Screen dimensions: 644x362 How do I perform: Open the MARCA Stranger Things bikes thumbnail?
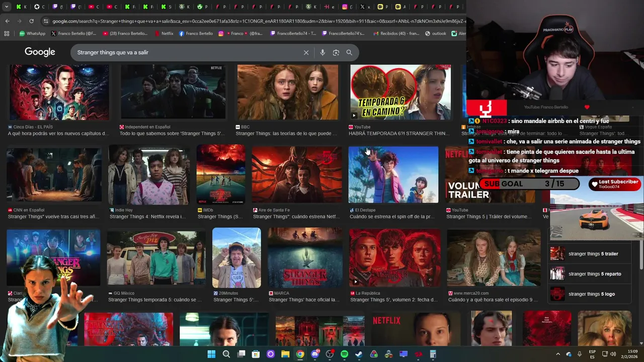[305, 258]
